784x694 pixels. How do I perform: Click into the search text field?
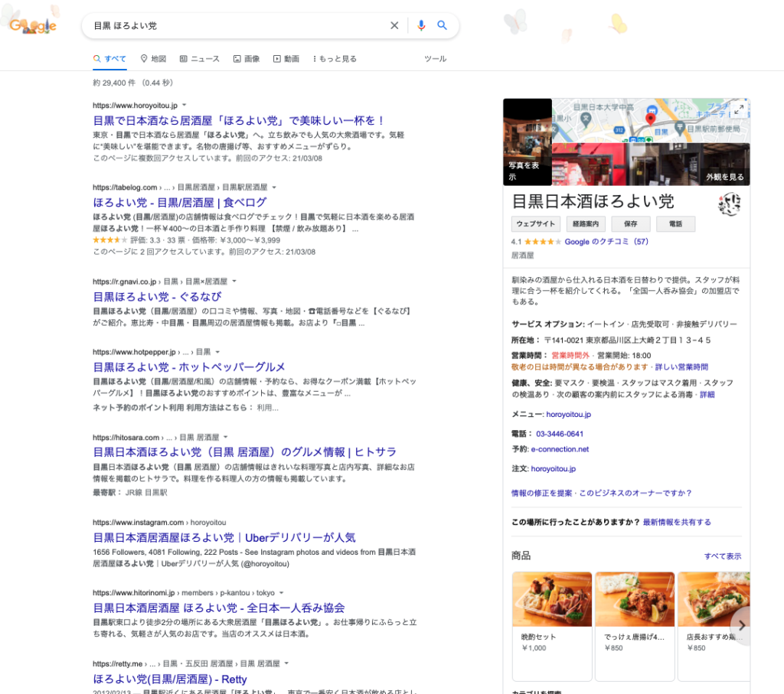[237, 25]
